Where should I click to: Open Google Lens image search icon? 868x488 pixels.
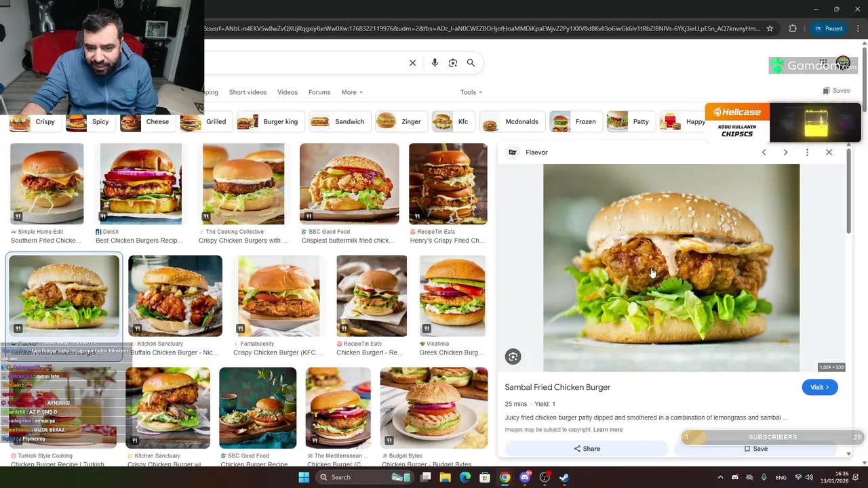pos(453,63)
